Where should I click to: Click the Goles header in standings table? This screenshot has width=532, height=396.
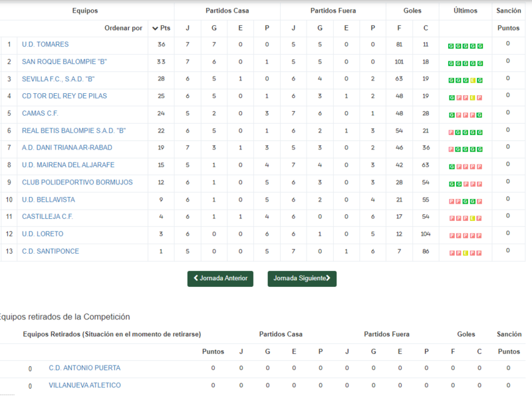tap(412, 11)
